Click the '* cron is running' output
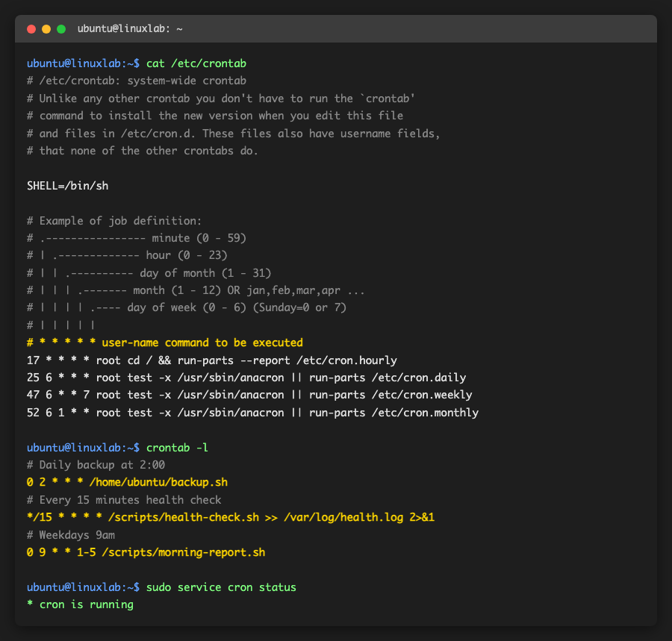The height and width of the screenshot is (641, 672). click(x=80, y=604)
